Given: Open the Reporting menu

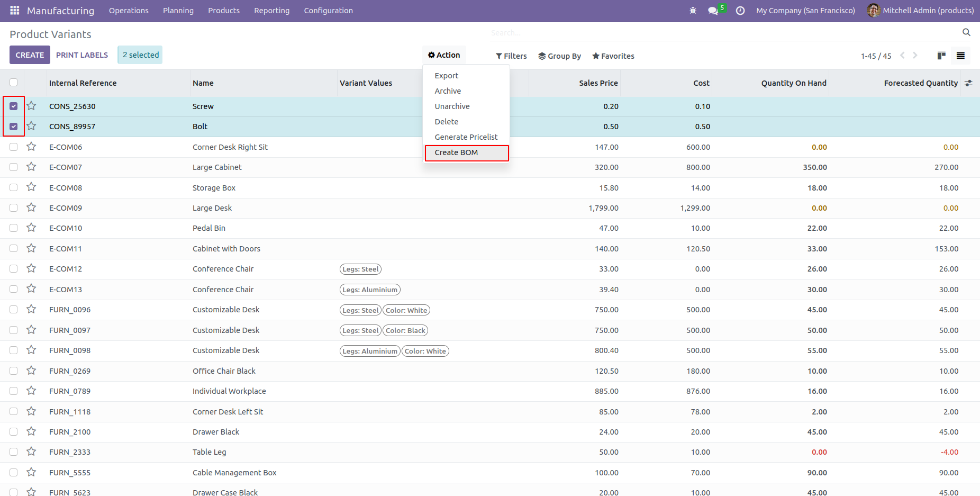Looking at the screenshot, I should pyautogui.click(x=271, y=11).
